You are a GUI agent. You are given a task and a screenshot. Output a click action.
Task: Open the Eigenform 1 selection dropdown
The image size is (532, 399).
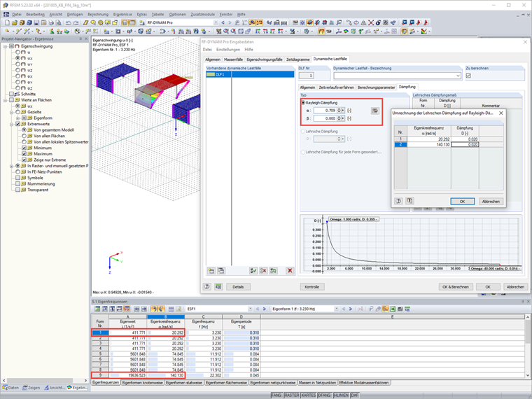337,309
